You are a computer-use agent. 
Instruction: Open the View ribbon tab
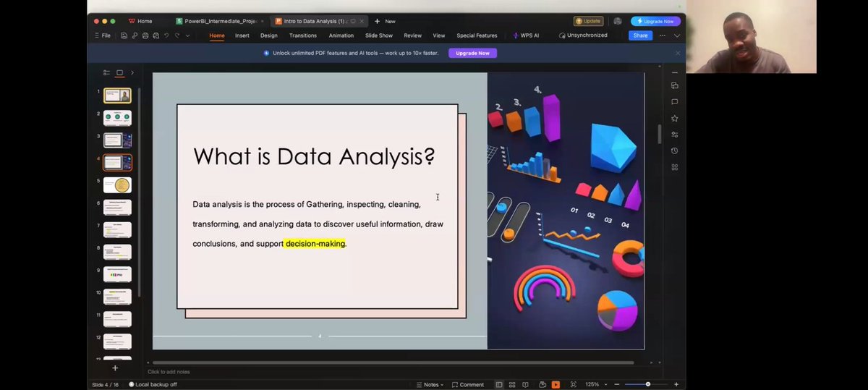tap(439, 35)
